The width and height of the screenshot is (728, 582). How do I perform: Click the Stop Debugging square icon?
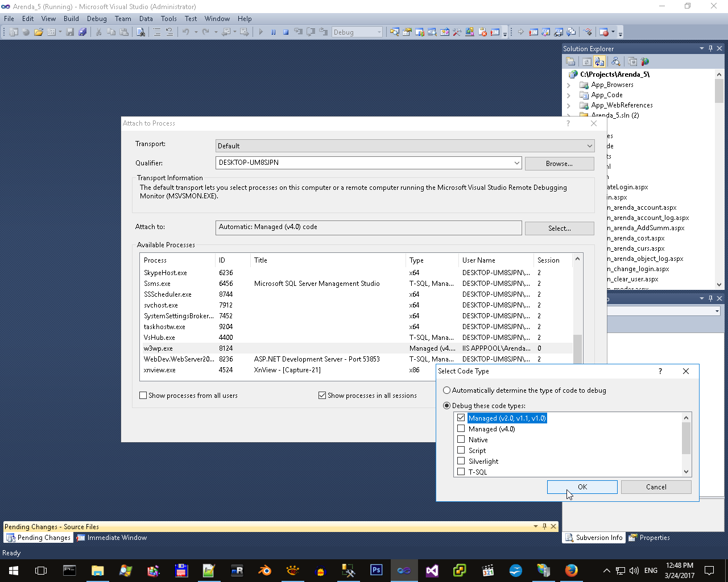286,32
